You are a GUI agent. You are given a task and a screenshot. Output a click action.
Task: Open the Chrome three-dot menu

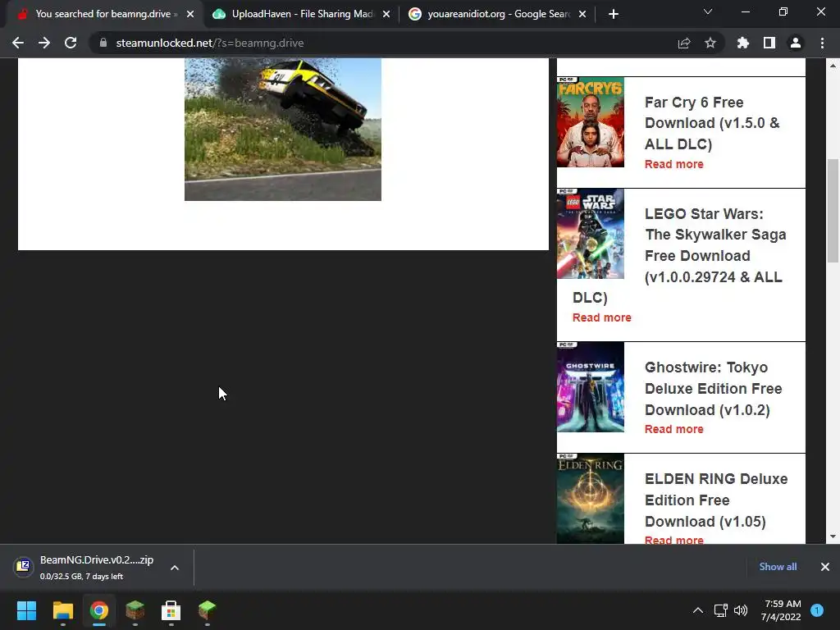[x=822, y=43]
